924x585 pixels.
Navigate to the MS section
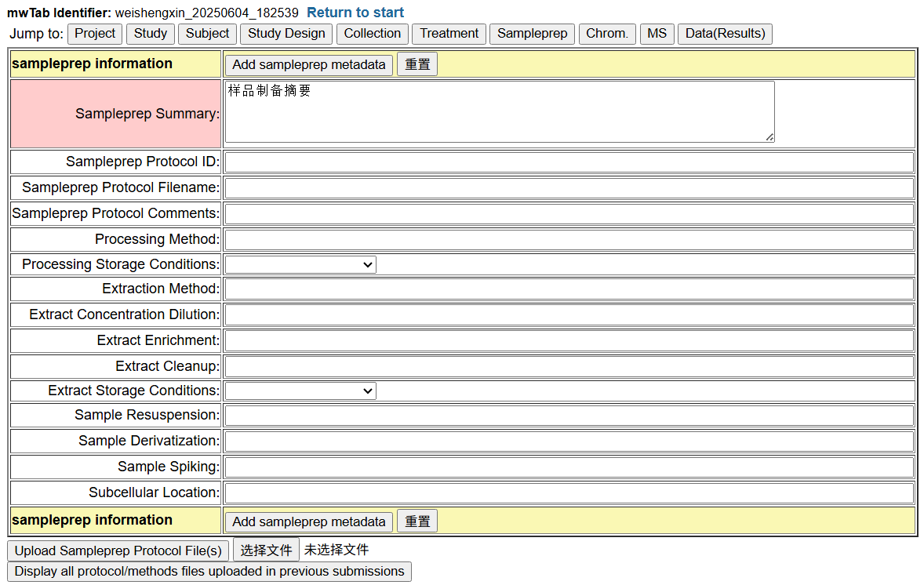pyautogui.click(x=657, y=34)
